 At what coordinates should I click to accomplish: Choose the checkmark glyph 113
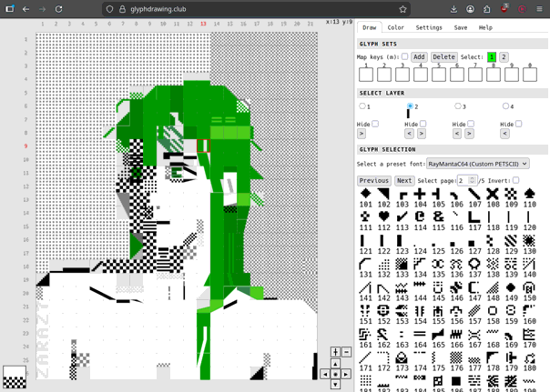402,218
